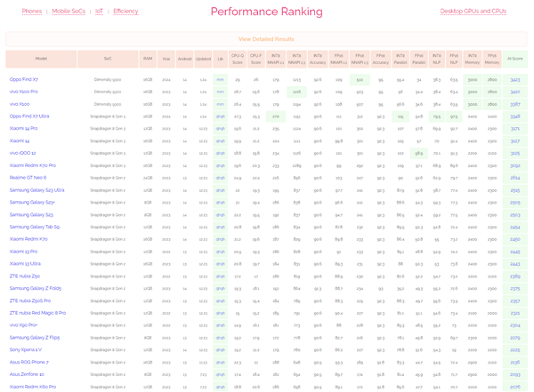Open the Oppo Find X7 model link

24,80
